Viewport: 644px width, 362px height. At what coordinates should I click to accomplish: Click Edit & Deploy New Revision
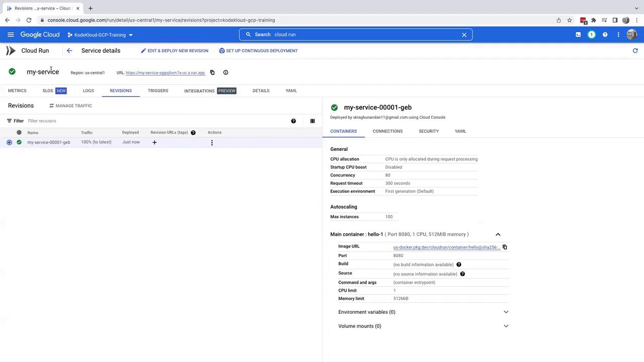pyautogui.click(x=174, y=51)
